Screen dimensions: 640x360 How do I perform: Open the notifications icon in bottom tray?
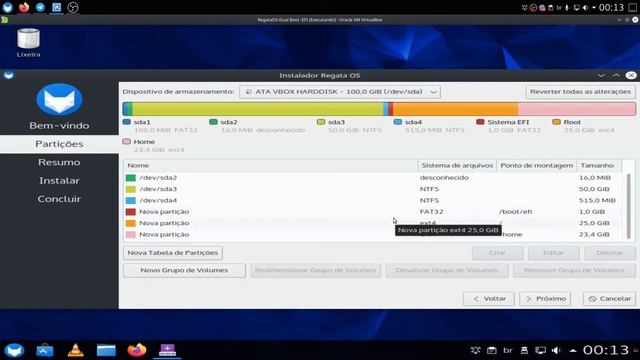pos(475,350)
